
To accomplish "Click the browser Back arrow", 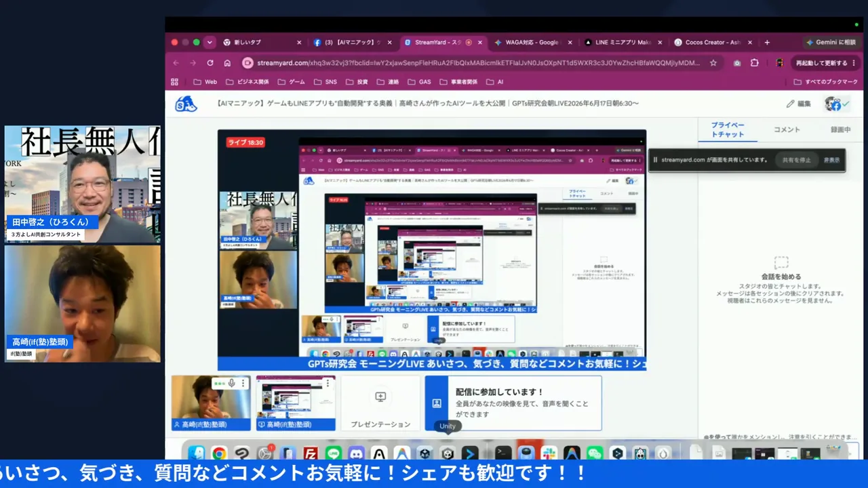I will 176,63.
